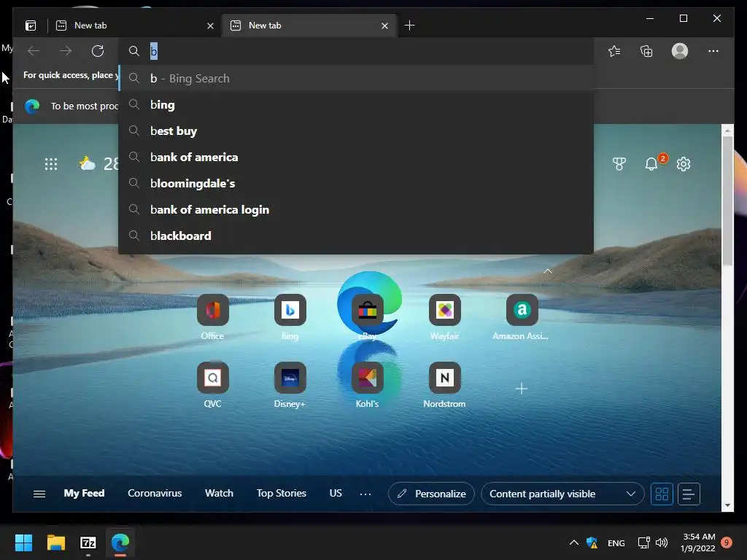Image resolution: width=747 pixels, height=560 pixels.
Task: Open 7-Zip from the taskbar
Action: 88,542
